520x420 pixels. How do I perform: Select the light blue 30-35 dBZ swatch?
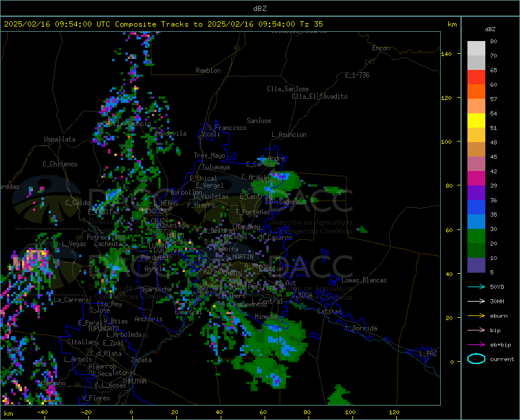coord(476,222)
